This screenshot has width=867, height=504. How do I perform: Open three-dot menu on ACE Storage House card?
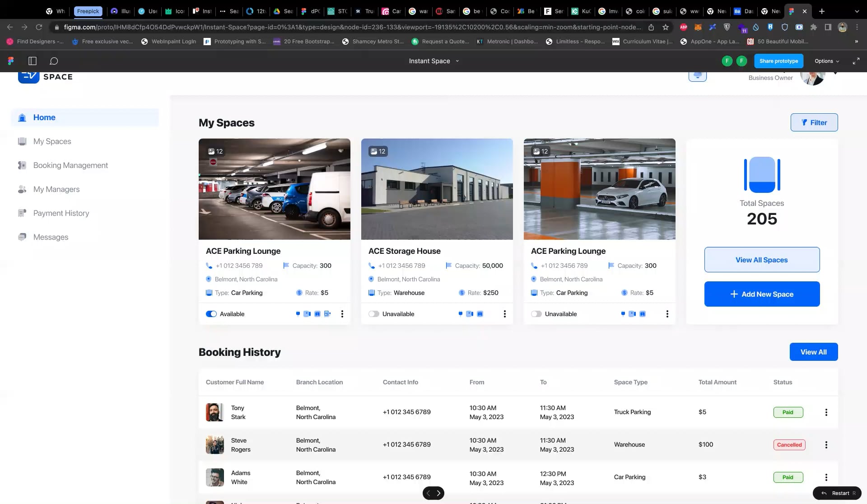505,314
